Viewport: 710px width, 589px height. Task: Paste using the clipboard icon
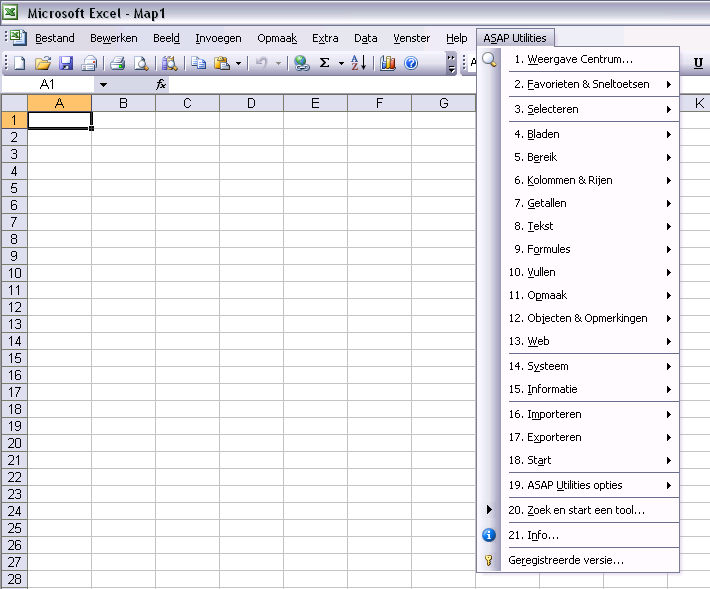click(x=221, y=63)
